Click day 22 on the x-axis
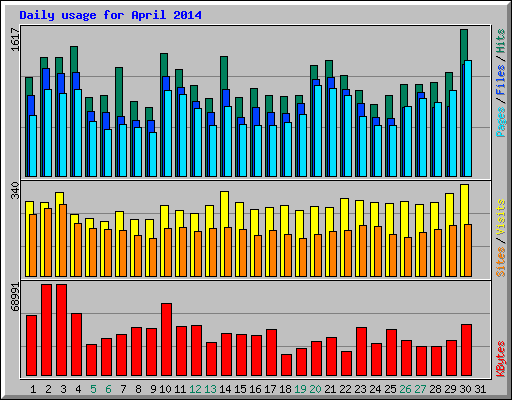The height and width of the screenshot is (400, 512). point(345,389)
